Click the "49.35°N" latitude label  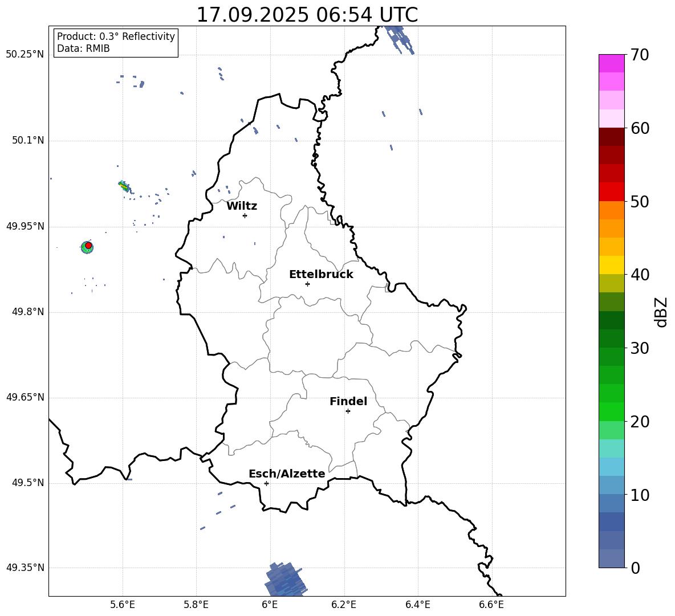click(x=25, y=568)
